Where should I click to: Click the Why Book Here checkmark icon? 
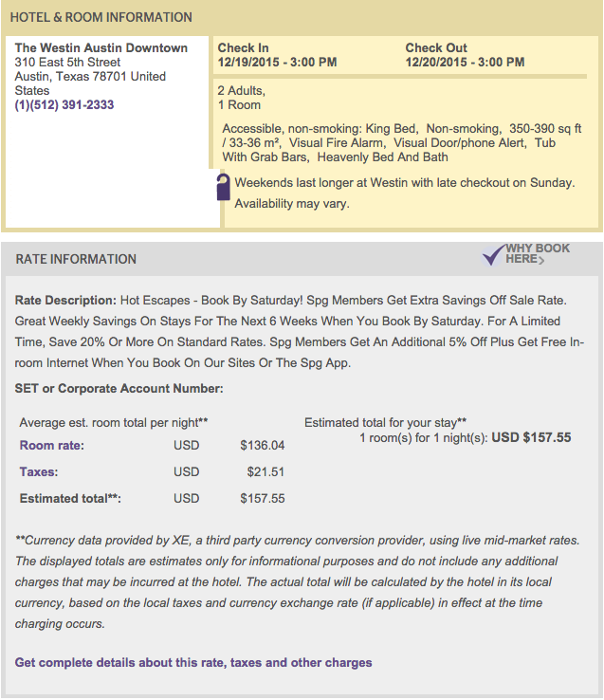[x=494, y=255]
